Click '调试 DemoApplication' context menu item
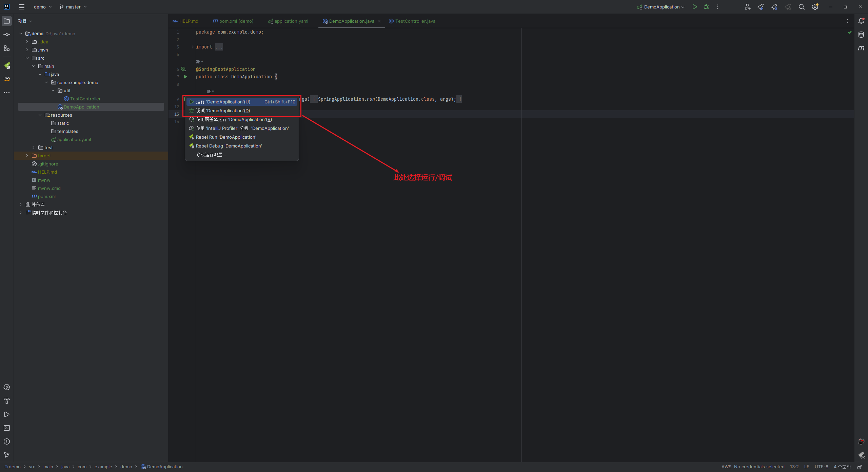The width and height of the screenshot is (868, 472). [222, 111]
